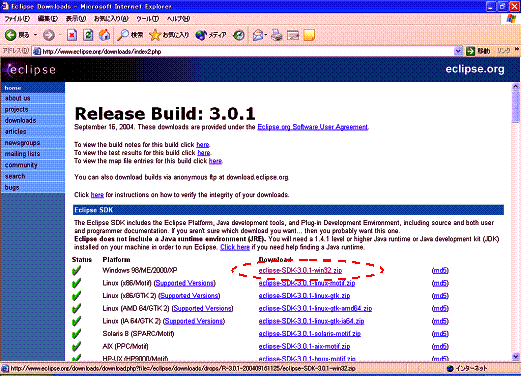Viewport: 523px width, 377px height.
Task: Open Search with magnifier icon
Action: coord(123,35)
